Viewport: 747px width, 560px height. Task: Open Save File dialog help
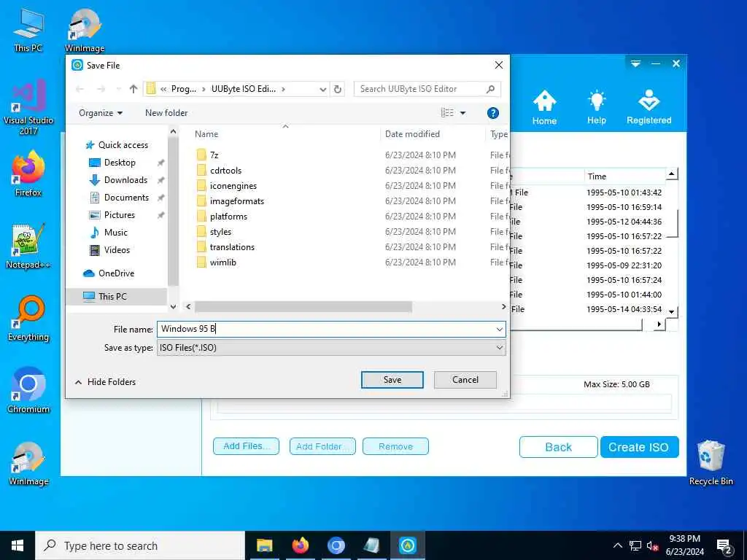(493, 113)
